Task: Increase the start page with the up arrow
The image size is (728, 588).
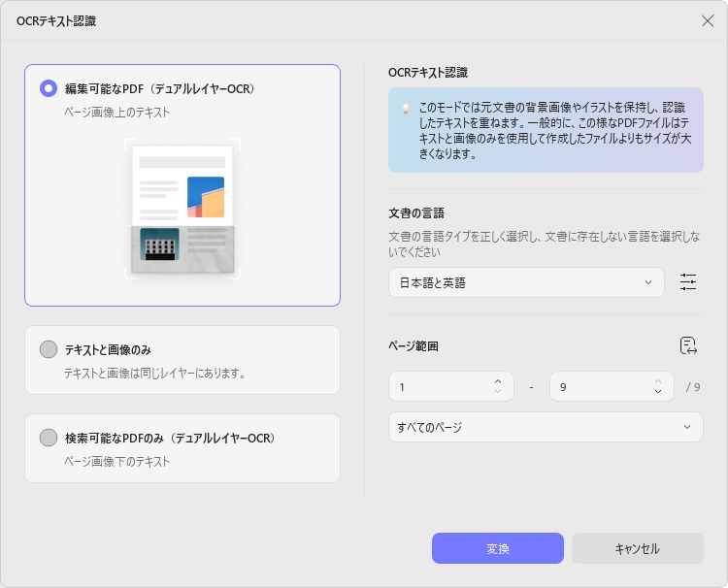Action: click(498, 381)
